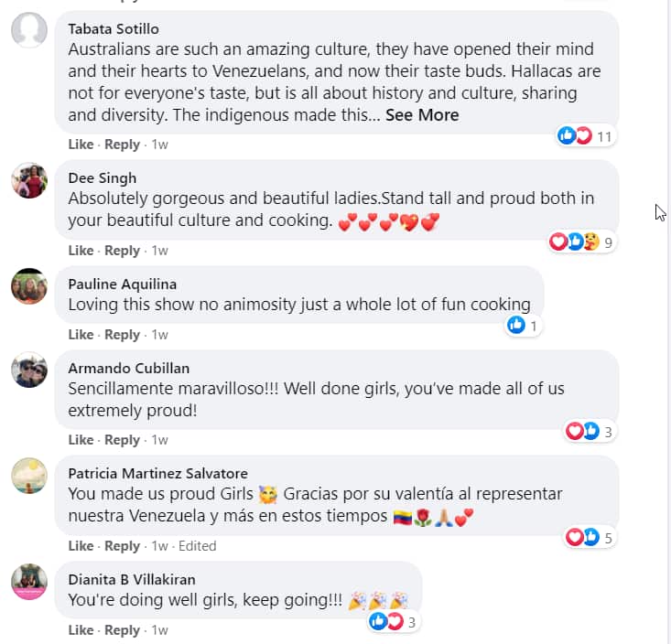Reply to Armando Cubillan's comment
This screenshot has height=644, width=671.
click(122, 440)
